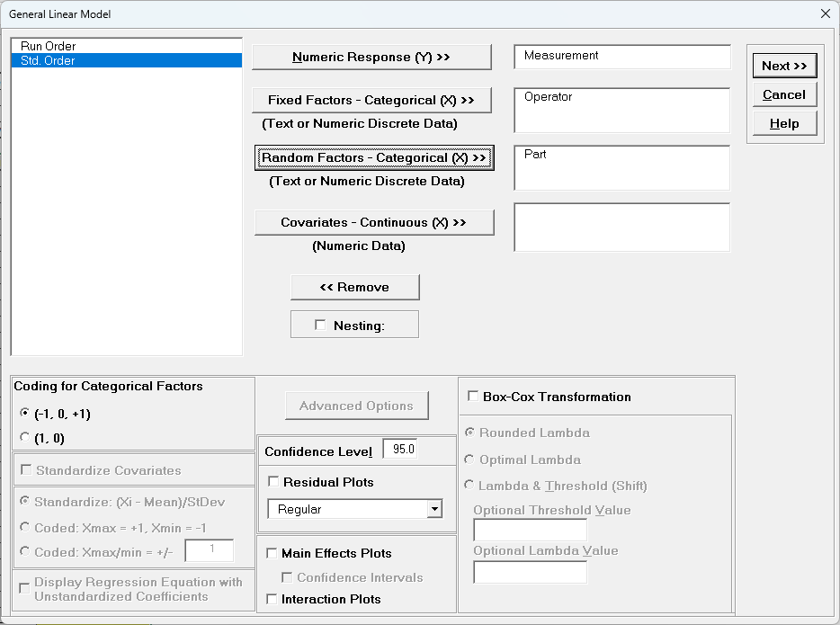This screenshot has height=625, width=840.
Task: Enable Interaction Plots
Action: [271, 598]
